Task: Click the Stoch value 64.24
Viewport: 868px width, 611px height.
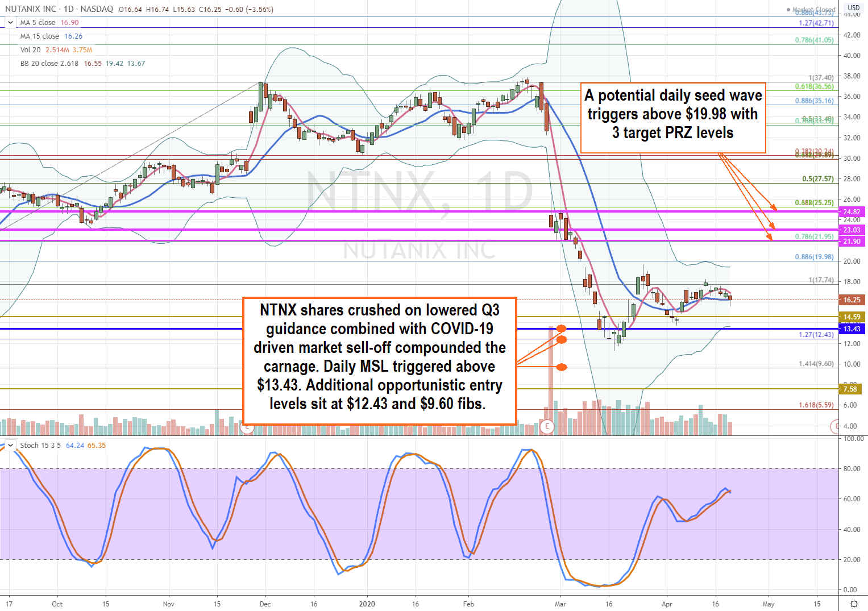Action: tap(74, 446)
